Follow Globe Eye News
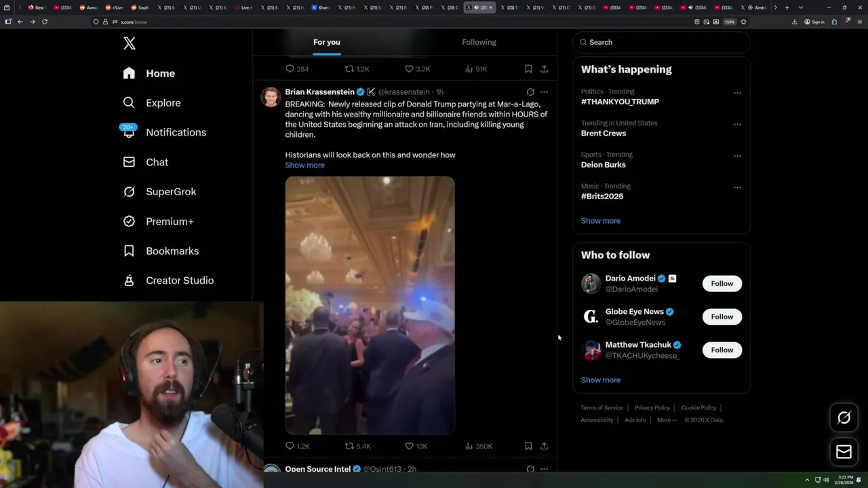Viewport: 868px width, 488px height. (722, 317)
